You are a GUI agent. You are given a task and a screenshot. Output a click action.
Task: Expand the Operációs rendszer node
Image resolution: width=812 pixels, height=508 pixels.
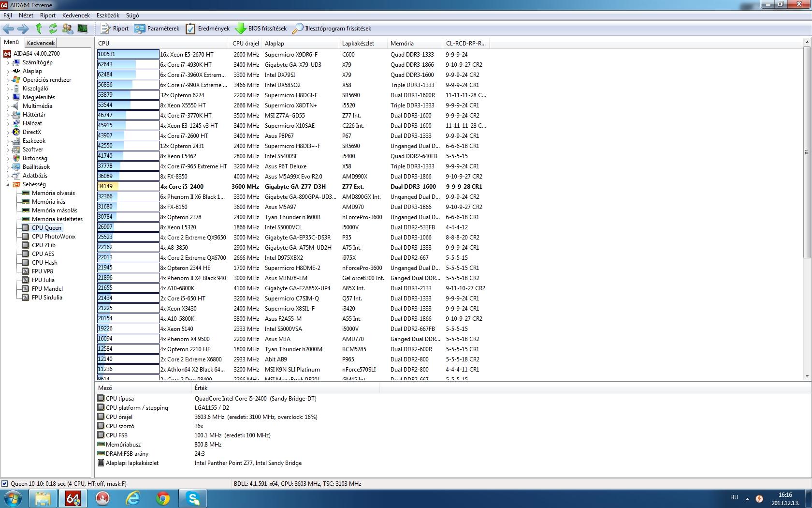[8, 80]
